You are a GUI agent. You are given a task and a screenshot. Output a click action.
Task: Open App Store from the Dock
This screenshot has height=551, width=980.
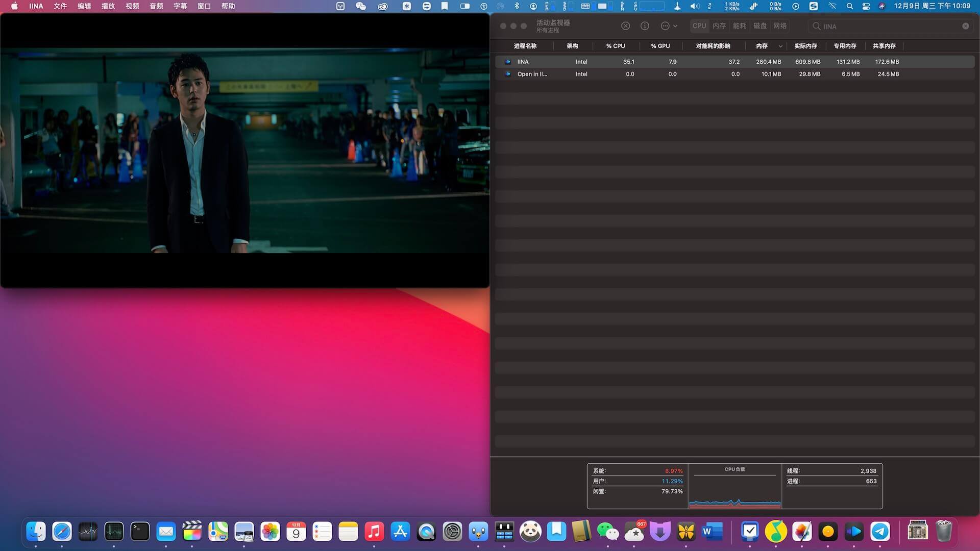pyautogui.click(x=400, y=532)
